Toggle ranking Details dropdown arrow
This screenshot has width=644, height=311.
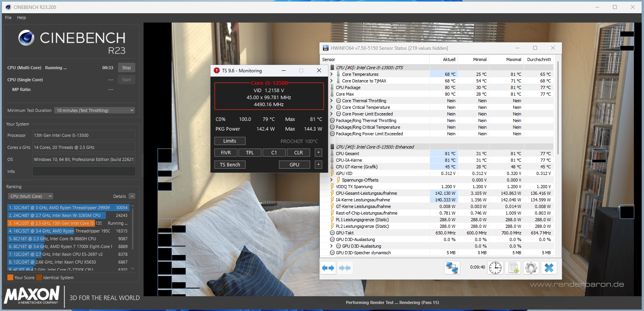click(x=132, y=196)
